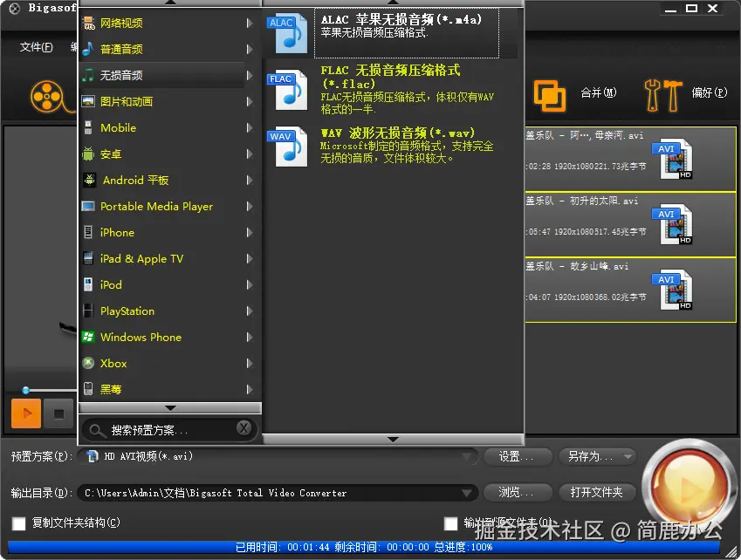Click the blue overall progress bar
This screenshot has height=560, width=741.
click(x=364, y=547)
